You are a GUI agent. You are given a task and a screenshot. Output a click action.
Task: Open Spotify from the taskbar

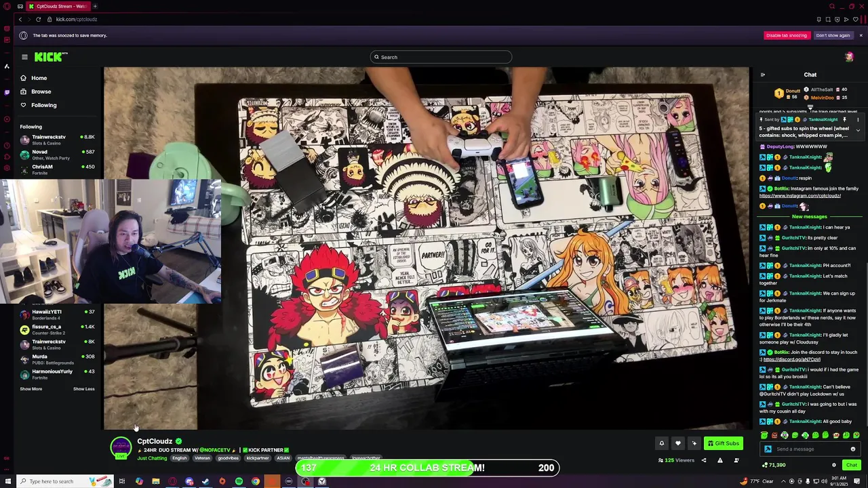point(239,482)
